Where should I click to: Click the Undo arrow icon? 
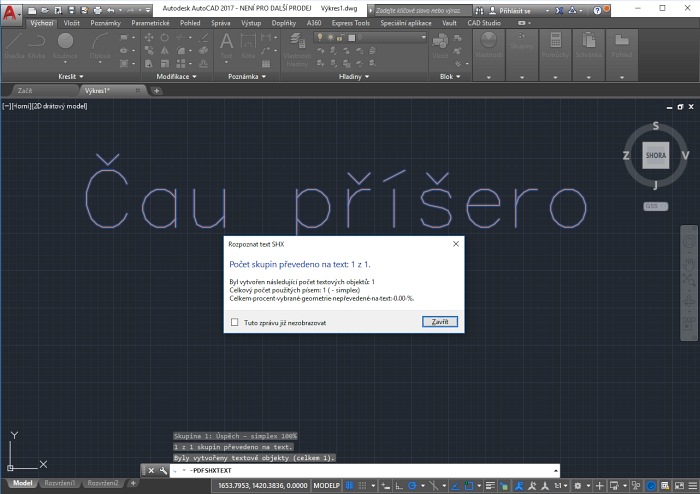[111, 10]
